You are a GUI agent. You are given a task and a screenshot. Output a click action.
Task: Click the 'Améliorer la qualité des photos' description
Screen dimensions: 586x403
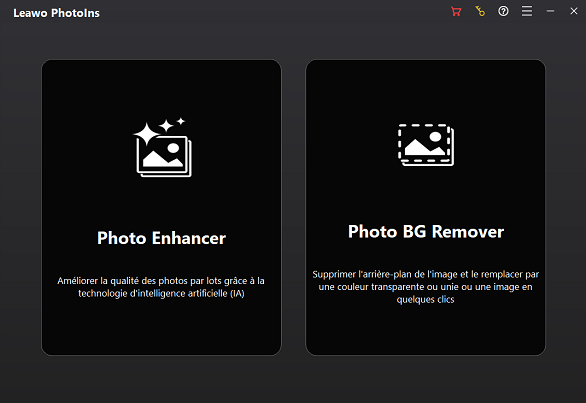[161, 287]
